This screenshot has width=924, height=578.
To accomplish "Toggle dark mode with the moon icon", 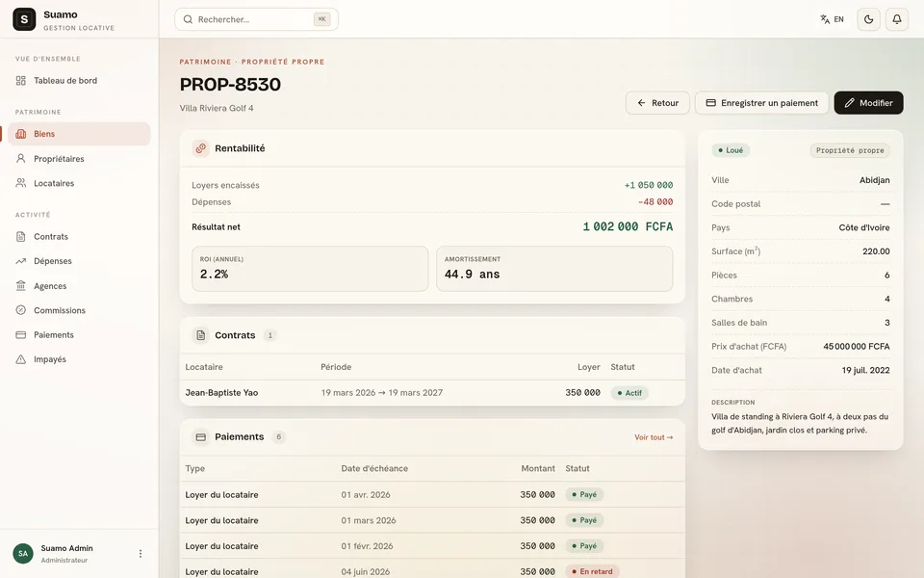I will 868,19.
